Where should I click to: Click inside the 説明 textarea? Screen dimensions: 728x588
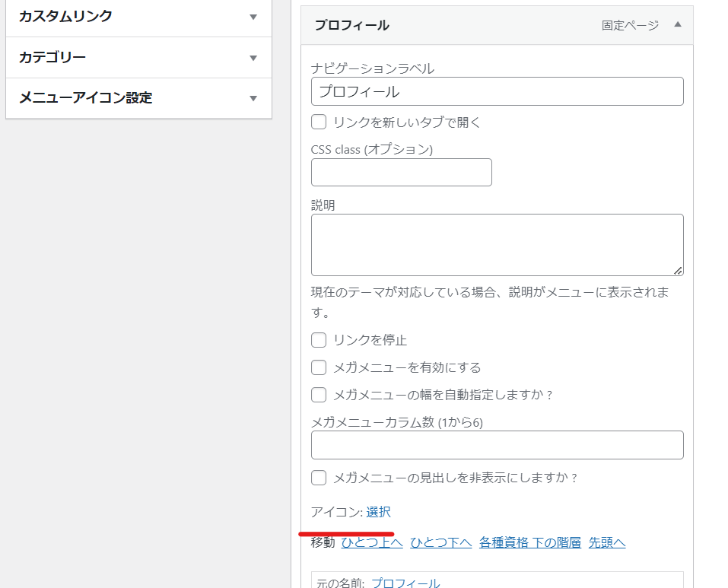[x=498, y=245]
